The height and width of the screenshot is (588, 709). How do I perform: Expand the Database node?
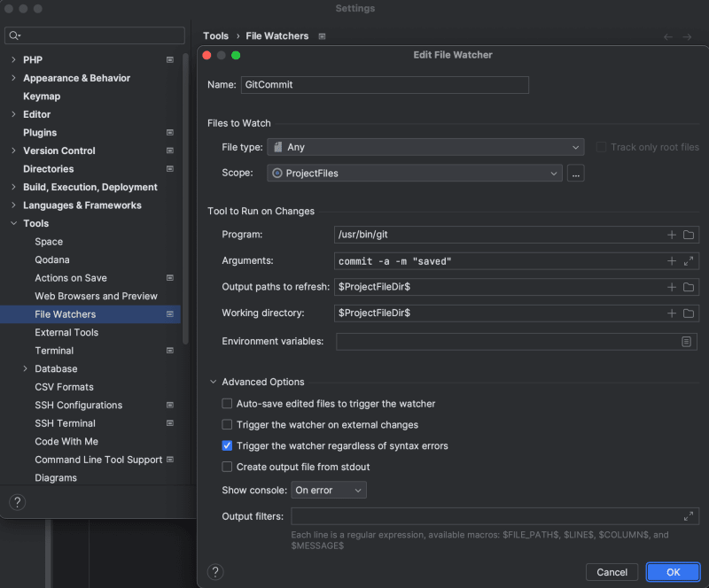(x=26, y=368)
